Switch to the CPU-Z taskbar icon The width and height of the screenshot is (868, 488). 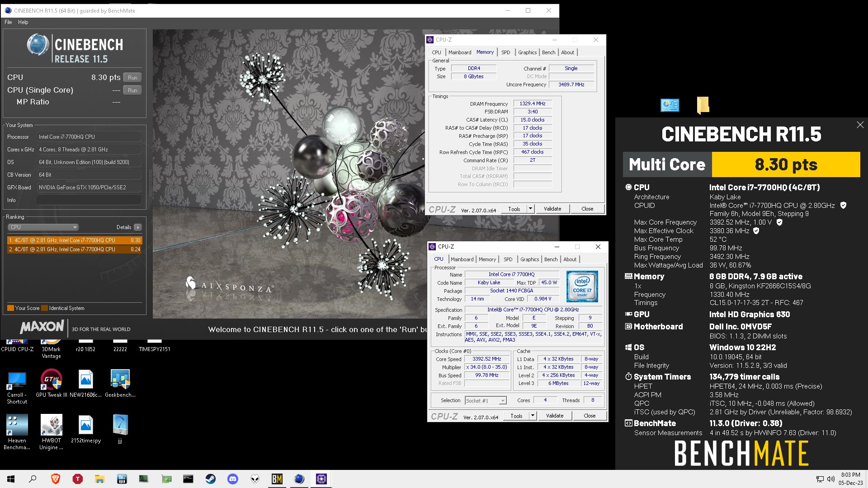point(321,479)
